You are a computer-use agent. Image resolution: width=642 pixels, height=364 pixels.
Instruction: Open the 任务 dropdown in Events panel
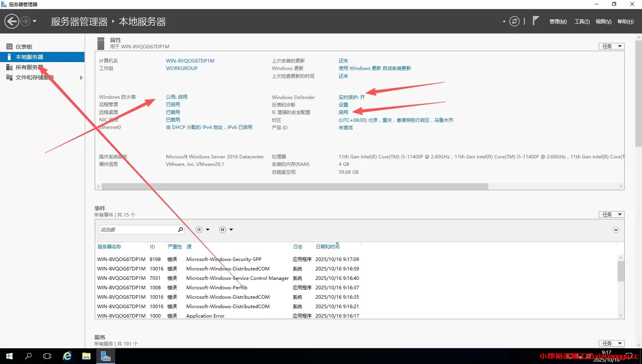click(x=611, y=214)
